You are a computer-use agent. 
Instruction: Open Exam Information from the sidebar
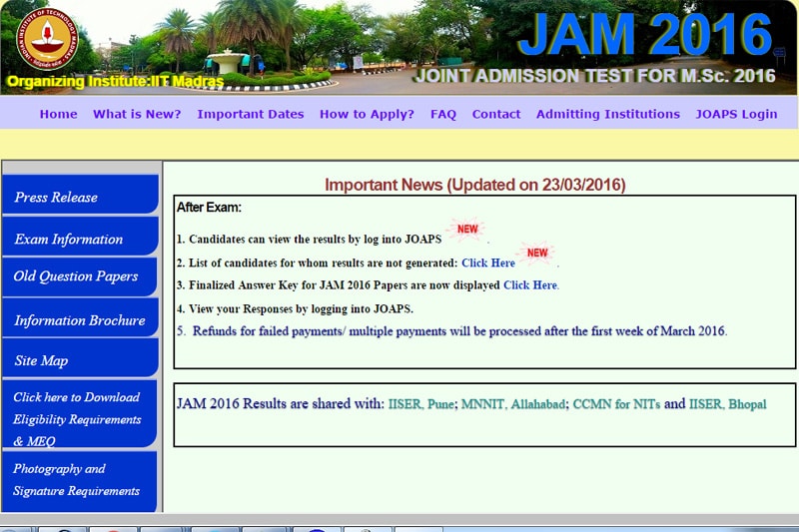click(x=79, y=239)
